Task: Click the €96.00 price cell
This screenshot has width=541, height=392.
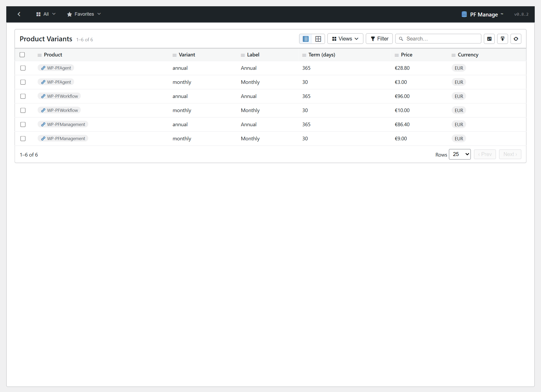Action: (x=402, y=96)
